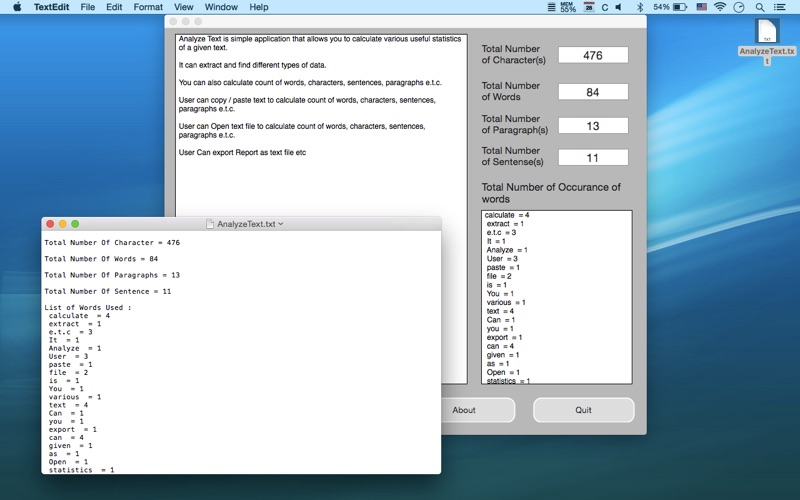Click the 54% battery status icon
The height and width of the screenshot is (500, 800).
coord(669,7)
